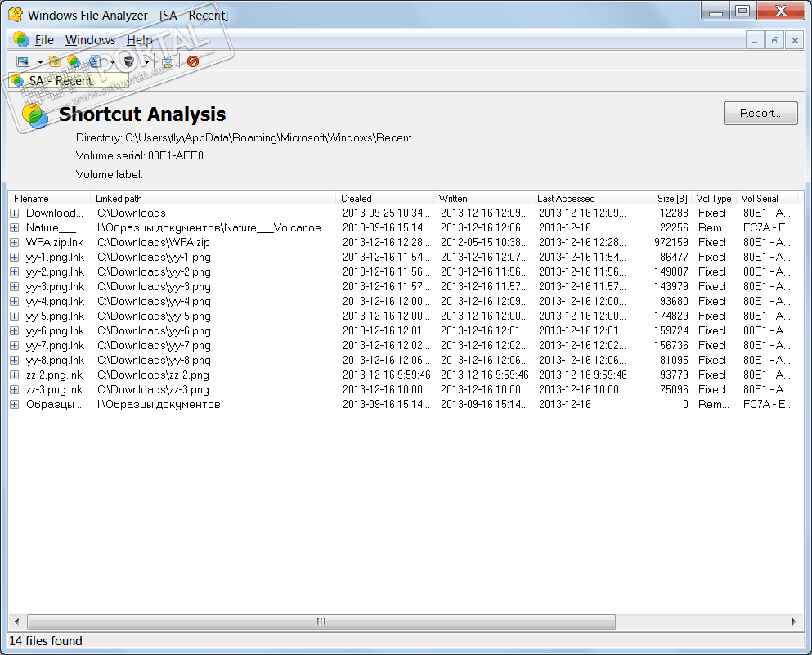The height and width of the screenshot is (655, 812).
Task: Sort by the Created column header
Action: 385,199
